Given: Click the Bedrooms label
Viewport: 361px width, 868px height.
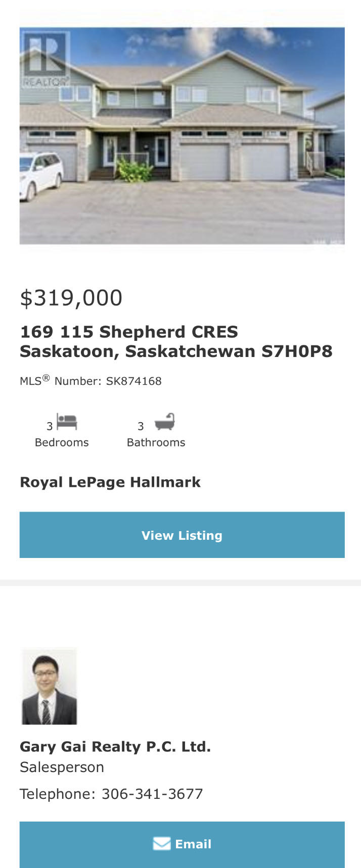Looking at the screenshot, I should pos(62,442).
